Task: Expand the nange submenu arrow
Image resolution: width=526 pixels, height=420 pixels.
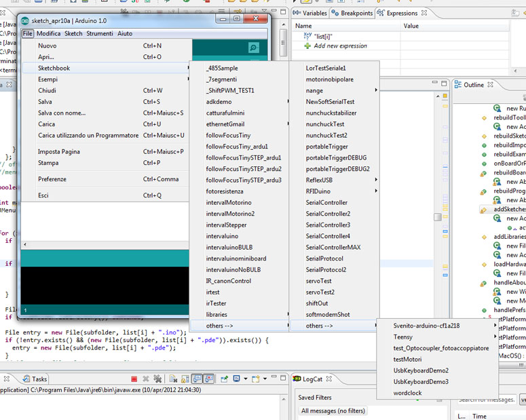Action: tap(376, 90)
